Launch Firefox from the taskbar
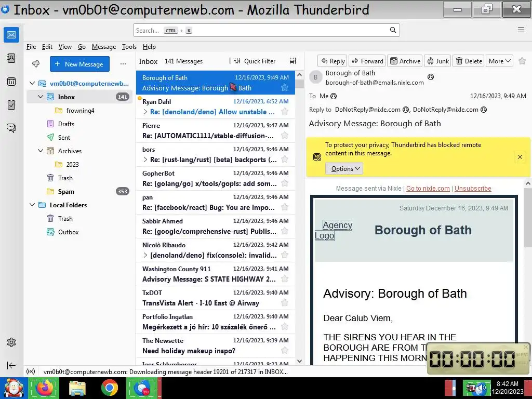This screenshot has height=399, width=532. click(x=44, y=388)
